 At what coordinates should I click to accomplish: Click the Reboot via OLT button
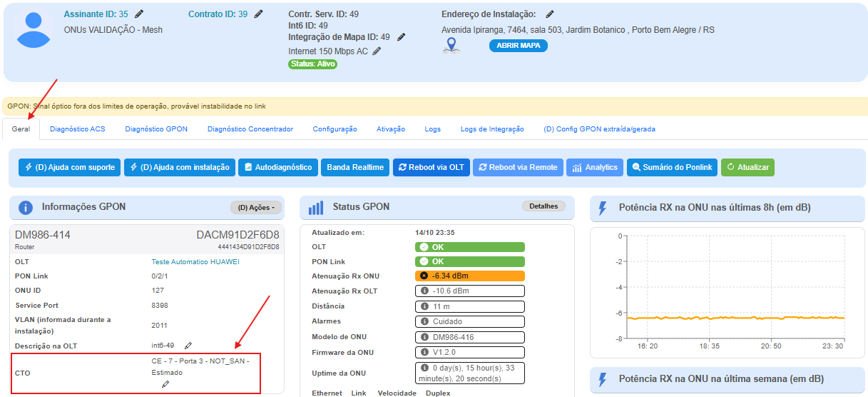(x=431, y=167)
